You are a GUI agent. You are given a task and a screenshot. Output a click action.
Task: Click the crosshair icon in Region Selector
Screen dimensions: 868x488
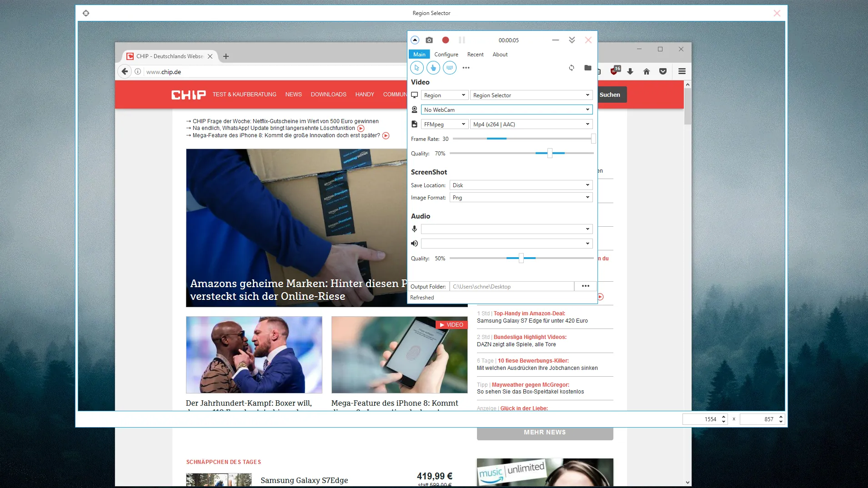pyautogui.click(x=86, y=13)
